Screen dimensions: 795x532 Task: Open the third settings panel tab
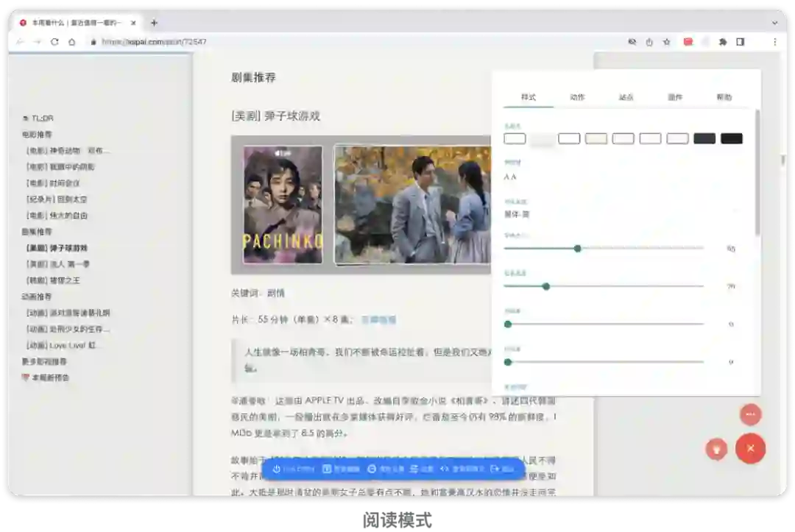tap(626, 97)
